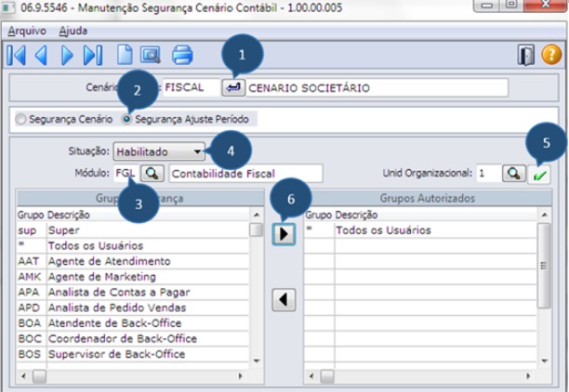Move the selected group to Grupos Autorizados
Viewport: 569px width, 392px height.
click(x=284, y=234)
